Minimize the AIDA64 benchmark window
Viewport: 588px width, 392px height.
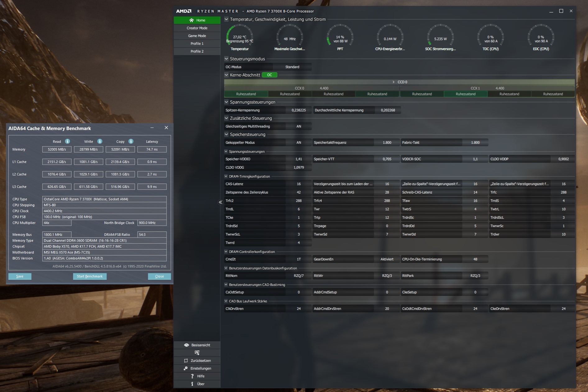pos(152,128)
